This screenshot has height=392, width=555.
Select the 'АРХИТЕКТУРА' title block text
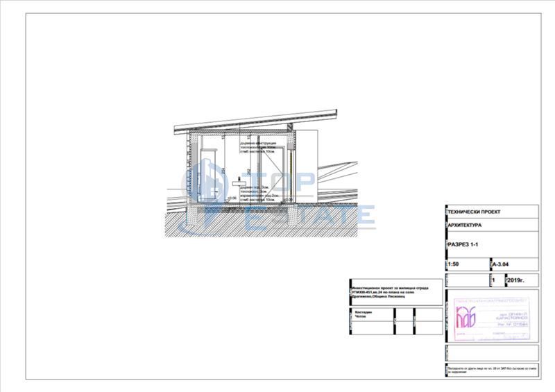pos(465,225)
